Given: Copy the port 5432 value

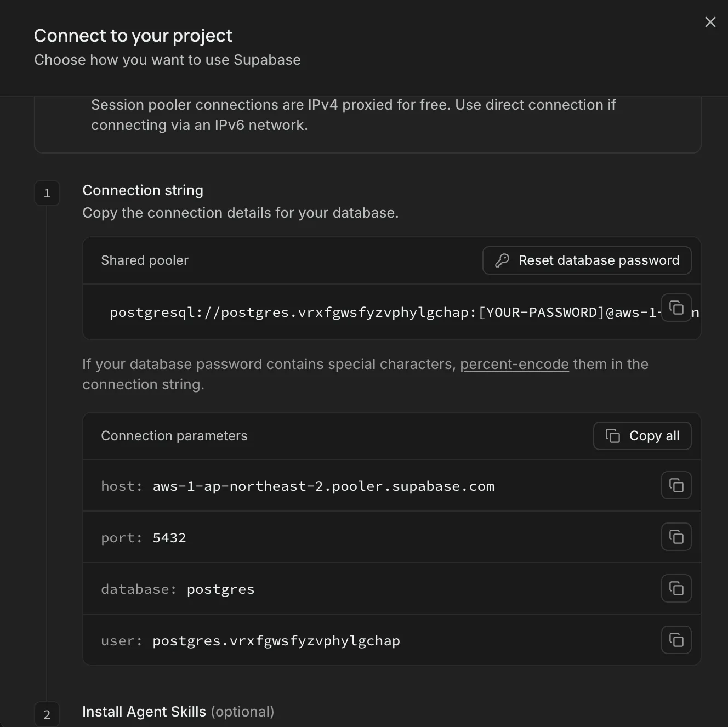Looking at the screenshot, I should pos(676,537).
